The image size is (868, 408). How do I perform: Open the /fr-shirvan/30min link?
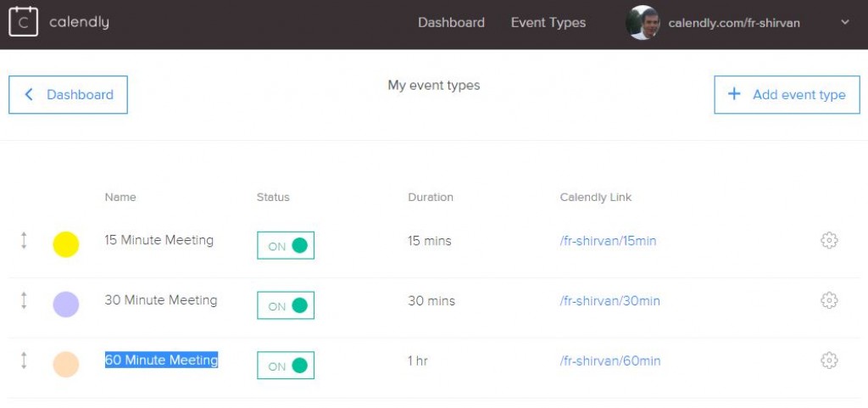click(609, 301)
